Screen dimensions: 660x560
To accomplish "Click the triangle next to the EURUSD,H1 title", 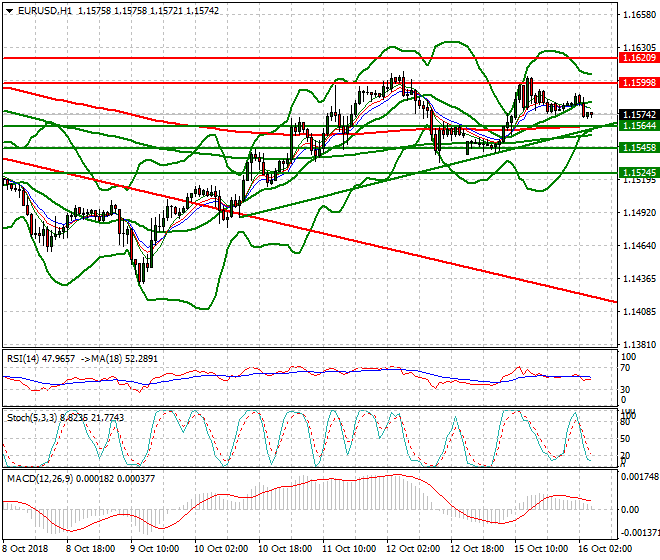I will (x=10, y=11).
